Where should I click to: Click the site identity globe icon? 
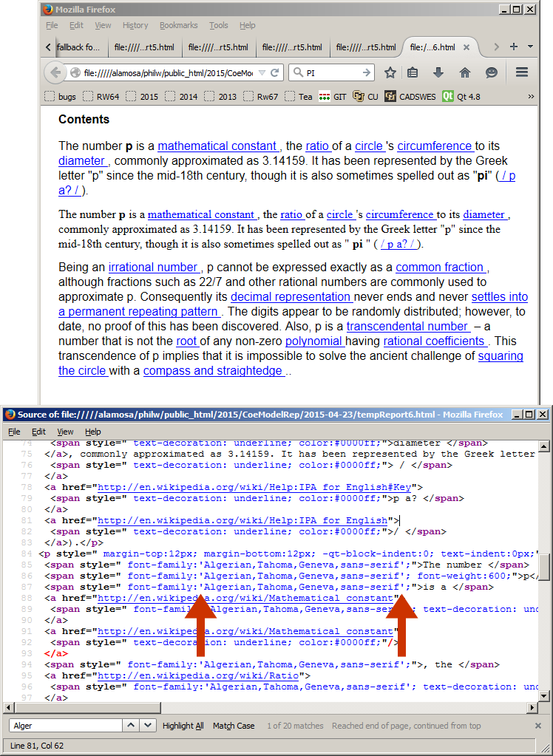(75, 73)
